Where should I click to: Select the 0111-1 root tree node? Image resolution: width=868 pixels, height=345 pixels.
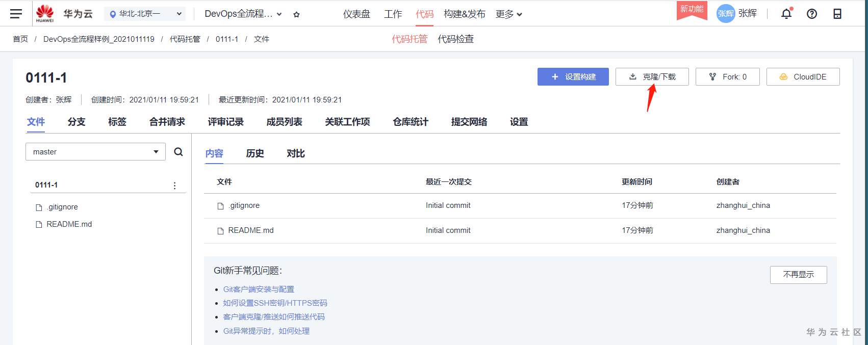(46, 185)
